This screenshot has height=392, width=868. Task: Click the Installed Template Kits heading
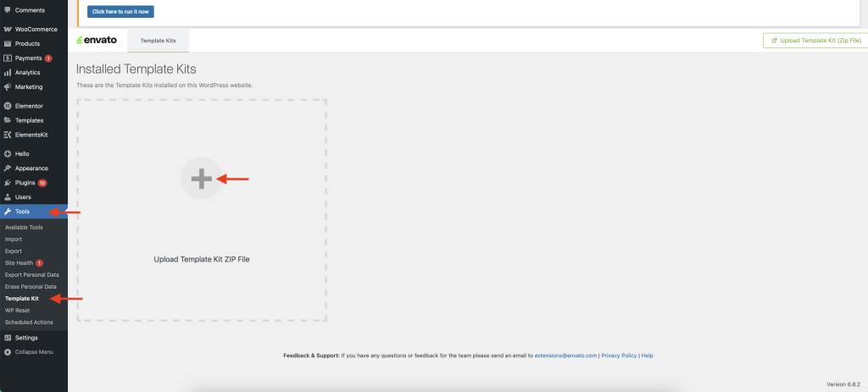(136, 69)
